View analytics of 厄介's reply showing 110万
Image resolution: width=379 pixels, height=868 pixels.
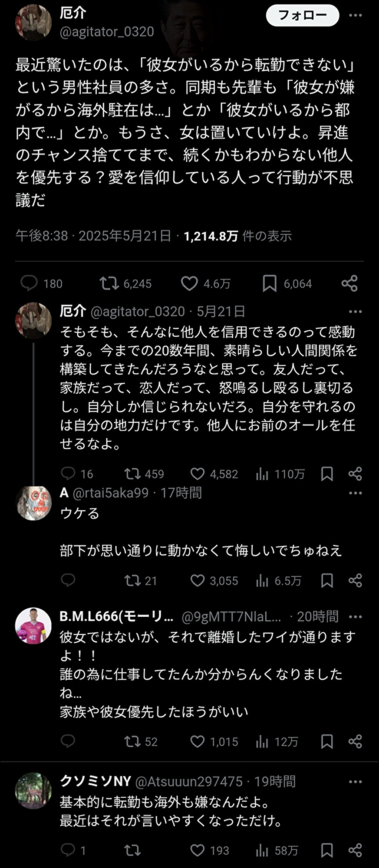(x=262, y=474)
